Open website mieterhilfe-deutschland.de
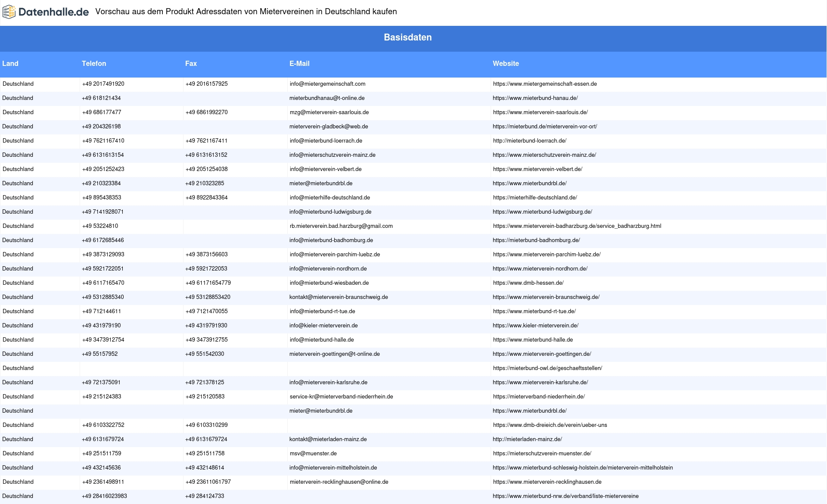The image size is (827, 504). pyautogui.click(x=535, y=198)
